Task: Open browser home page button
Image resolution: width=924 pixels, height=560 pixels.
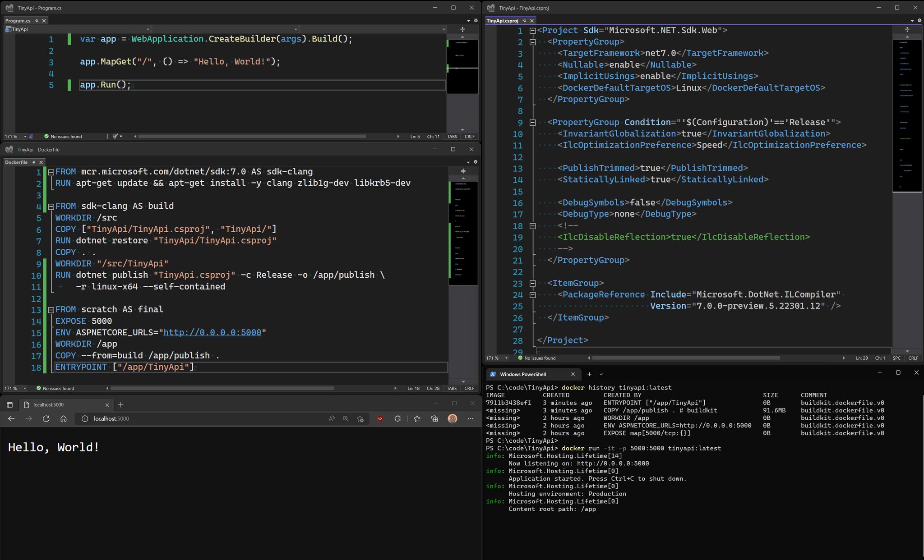Action: pyautogui.click(x=64, y=419)
